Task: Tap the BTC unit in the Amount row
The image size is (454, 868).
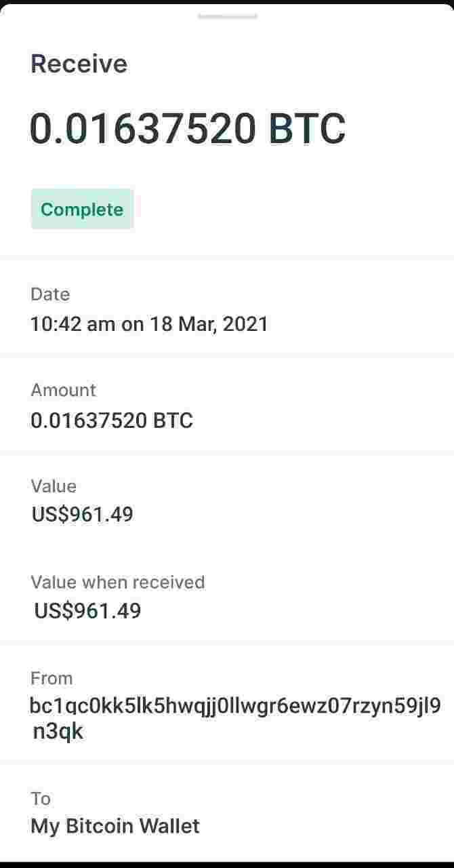Action: point(173,420)
